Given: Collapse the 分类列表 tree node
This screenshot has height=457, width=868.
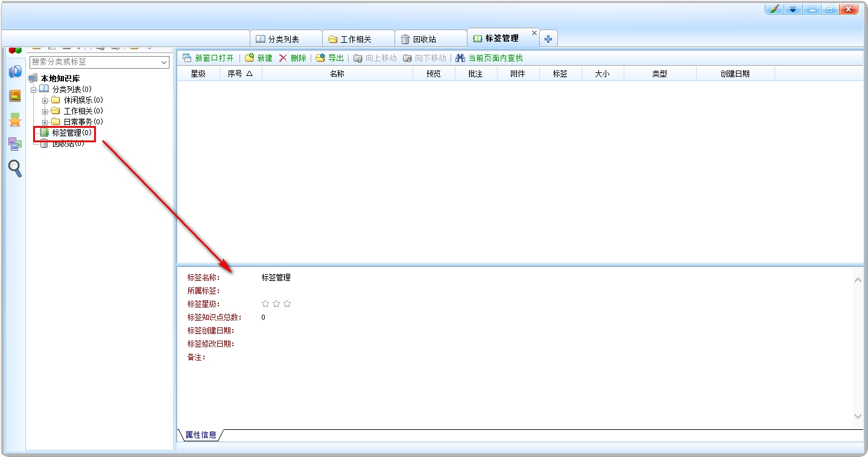Looking at the screenshot, I should pos(34,90).
